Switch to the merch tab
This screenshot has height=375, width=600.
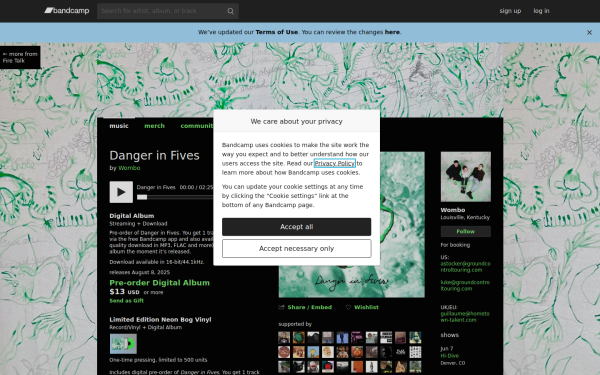[154, 126]
